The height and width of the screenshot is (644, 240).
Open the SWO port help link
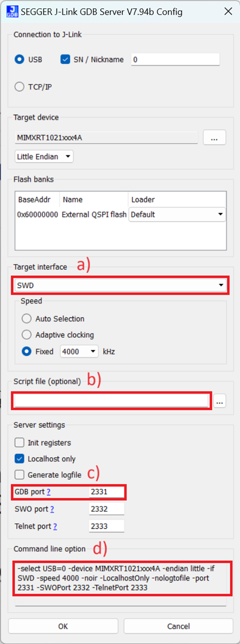(x=52, y=509)
